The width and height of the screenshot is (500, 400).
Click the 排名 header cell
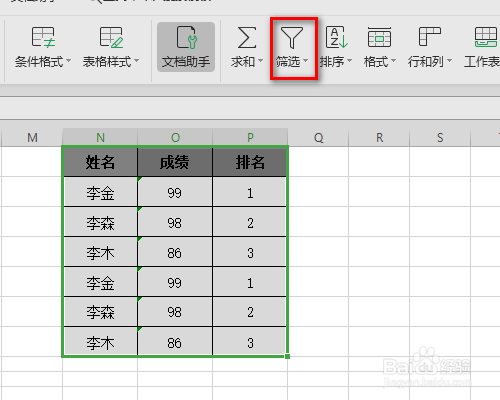[x=250, y=162]
